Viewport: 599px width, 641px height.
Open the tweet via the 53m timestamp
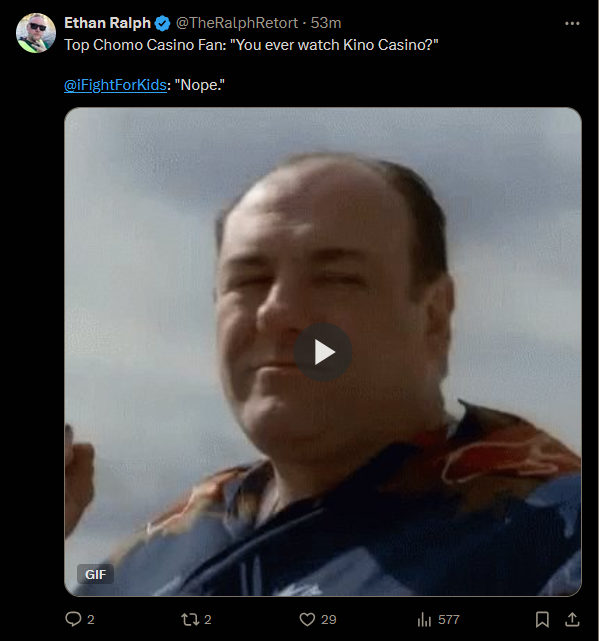325,23
